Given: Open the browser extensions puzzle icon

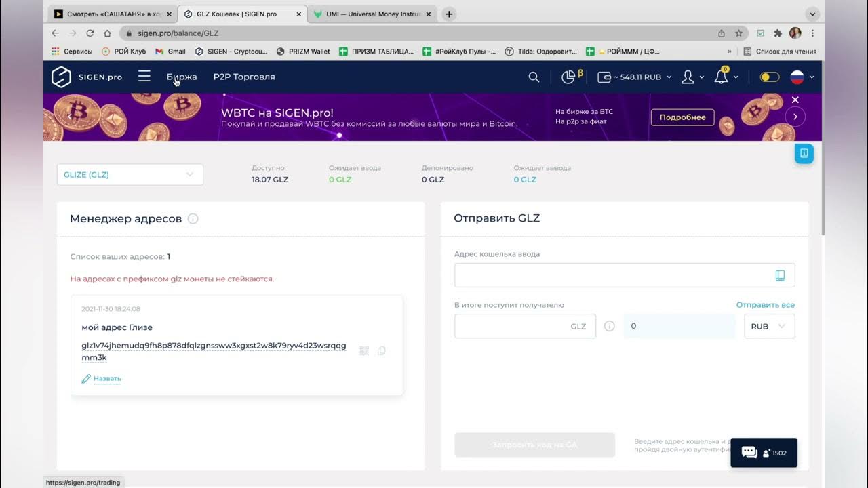Looking at the screenshot, I should point(778,33).
